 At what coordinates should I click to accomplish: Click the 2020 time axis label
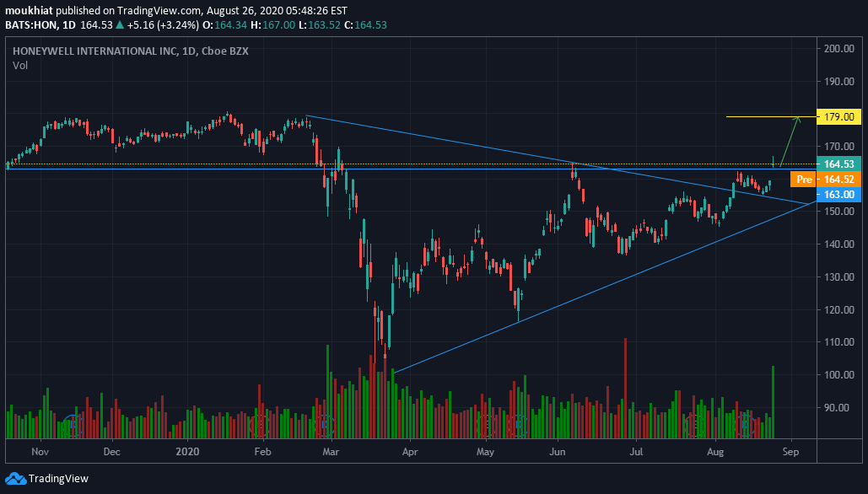[x=187, y=452]
